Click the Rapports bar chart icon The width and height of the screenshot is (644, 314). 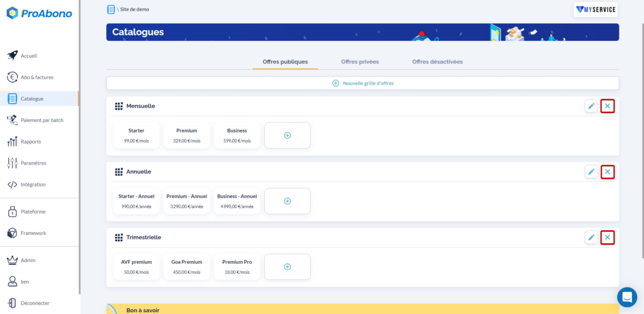13,141
